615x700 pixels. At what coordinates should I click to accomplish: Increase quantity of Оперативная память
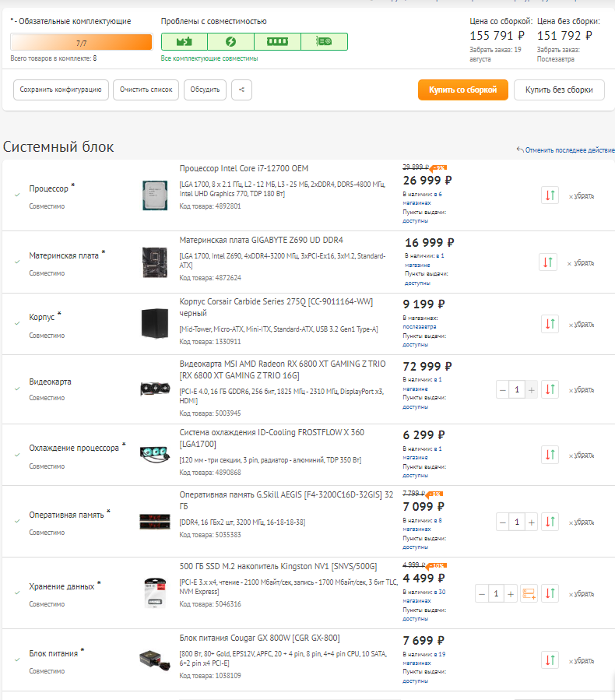pyautogui.click(x=531, y=522)
